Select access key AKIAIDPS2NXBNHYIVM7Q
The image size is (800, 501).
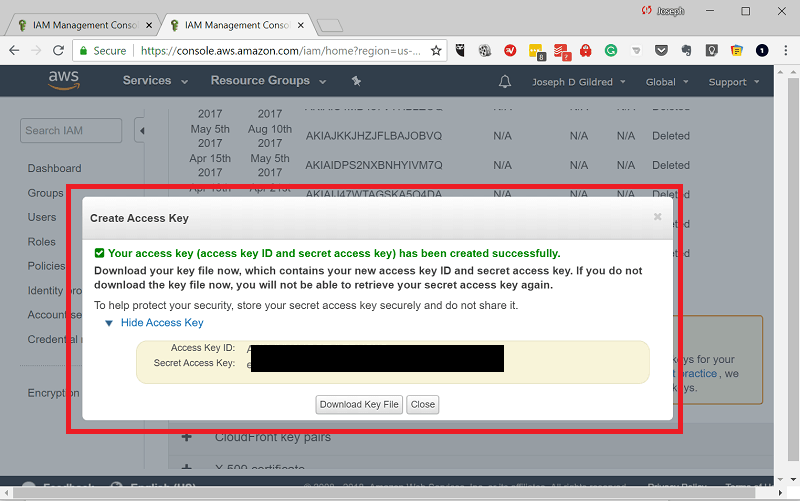(374, 165)
